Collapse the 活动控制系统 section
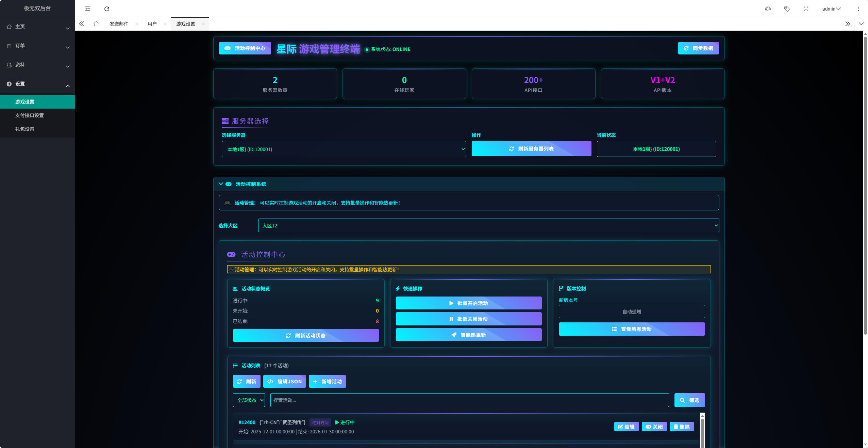Viewport: 868px width, 448px height. tap(221, 184)
